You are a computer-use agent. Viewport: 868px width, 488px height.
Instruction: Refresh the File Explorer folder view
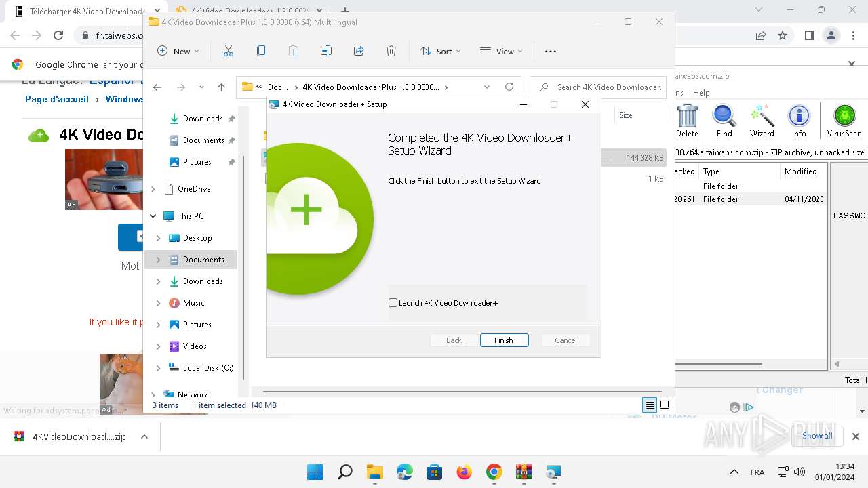(x=509, y=87)
